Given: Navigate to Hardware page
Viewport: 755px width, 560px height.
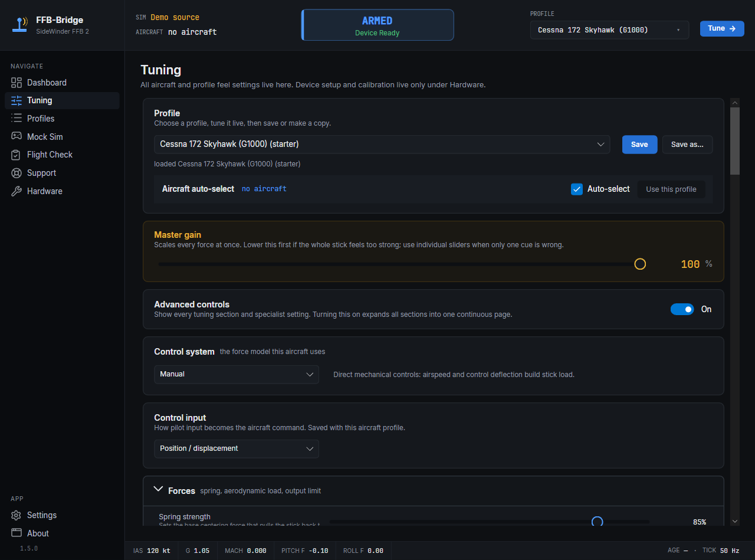Looking at the screenshot, I should pyautogui.click(x=62, y=191).
